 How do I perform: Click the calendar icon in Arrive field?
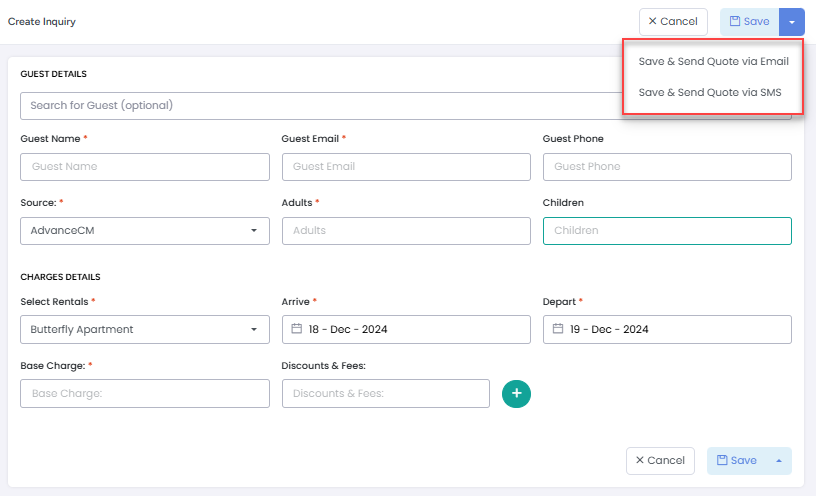[297, 329]
